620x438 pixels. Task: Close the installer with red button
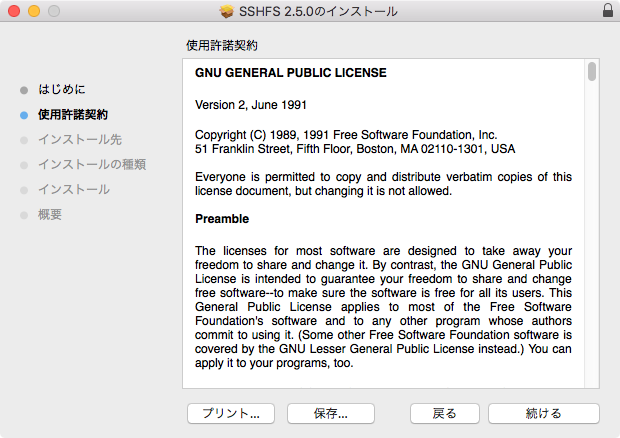[14, 11]
